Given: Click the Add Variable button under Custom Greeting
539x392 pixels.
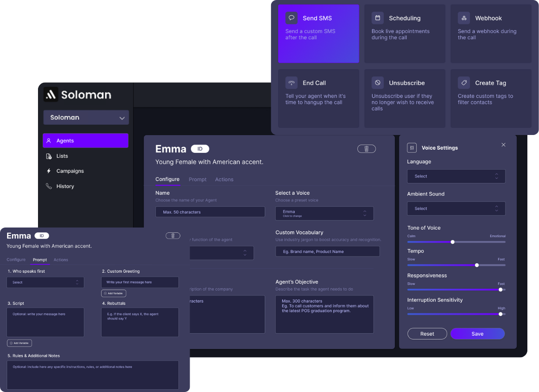Looking at the screenshot, I should point(114,293).
